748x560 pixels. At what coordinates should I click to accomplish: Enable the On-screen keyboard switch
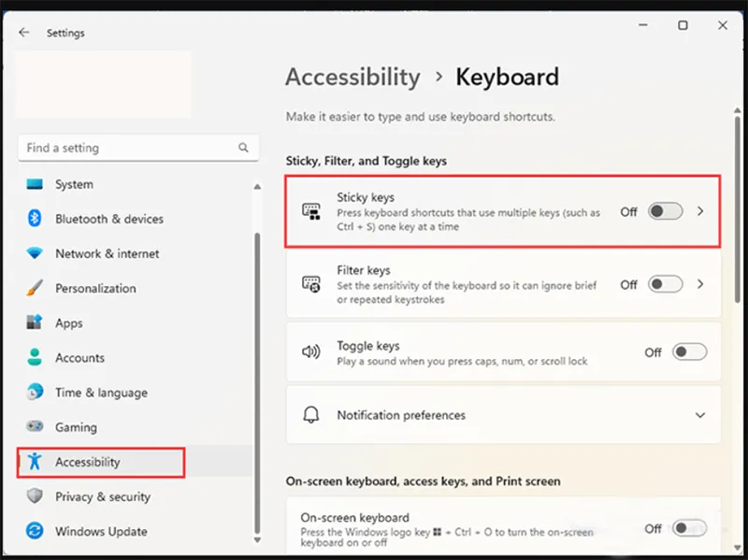point(690,528)
